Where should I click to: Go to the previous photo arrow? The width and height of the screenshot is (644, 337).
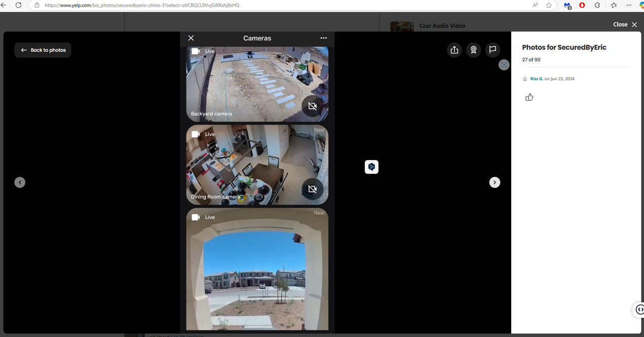point(20,182)
